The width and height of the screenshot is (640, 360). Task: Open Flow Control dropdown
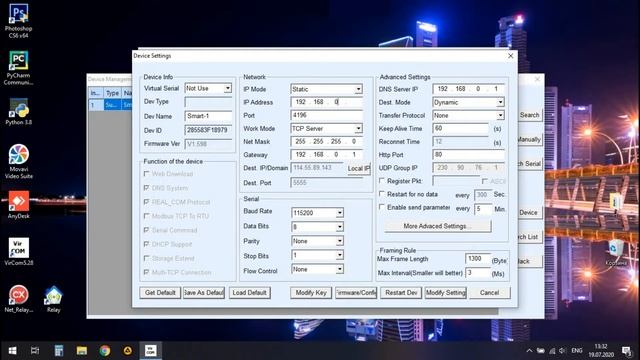coord(339,269)
